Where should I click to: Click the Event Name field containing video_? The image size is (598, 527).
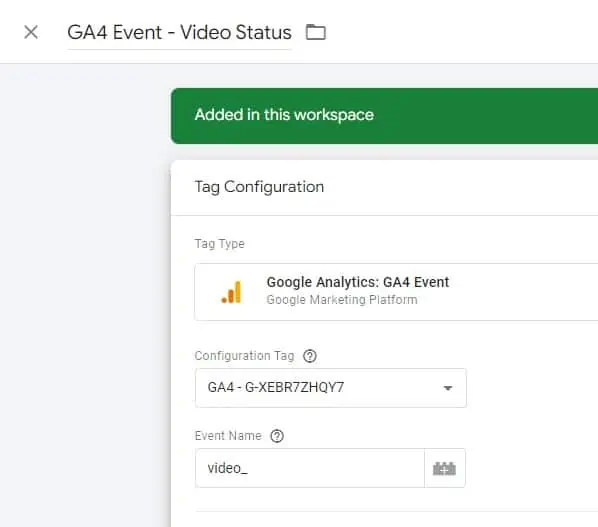pos(310,468)
